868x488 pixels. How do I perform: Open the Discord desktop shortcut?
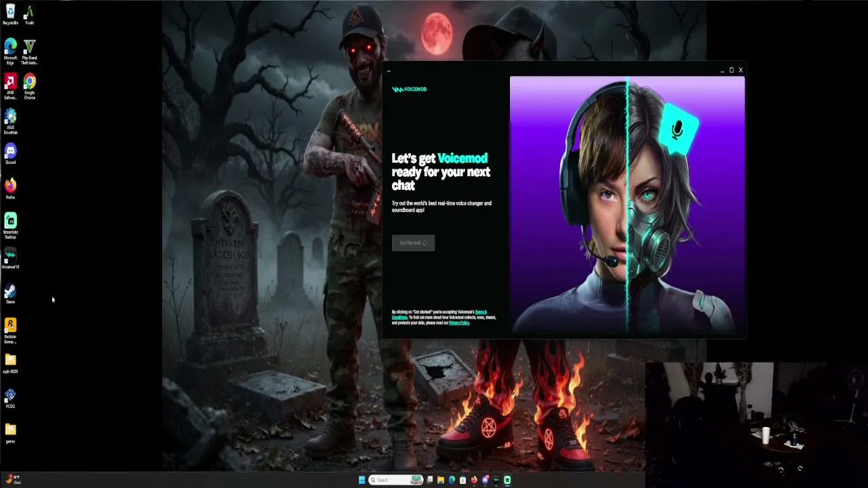point(10,154)
